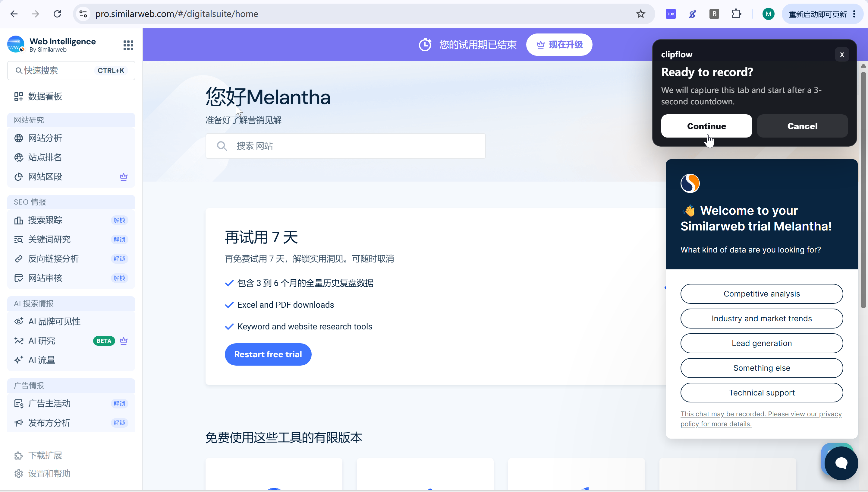Bookmark this page with the star icon

coord(640,14)
